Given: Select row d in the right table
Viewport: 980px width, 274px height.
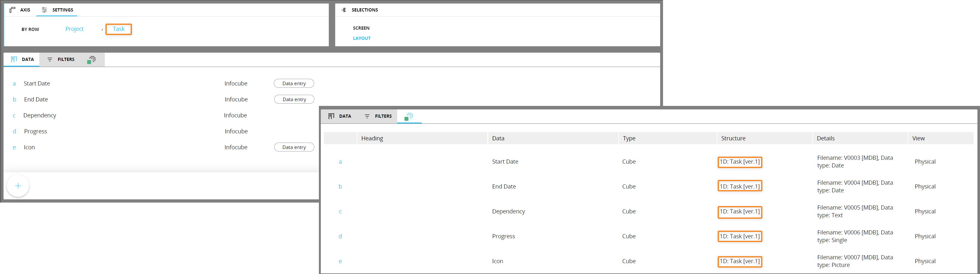Looking at the screenshot, I should 340,236.
